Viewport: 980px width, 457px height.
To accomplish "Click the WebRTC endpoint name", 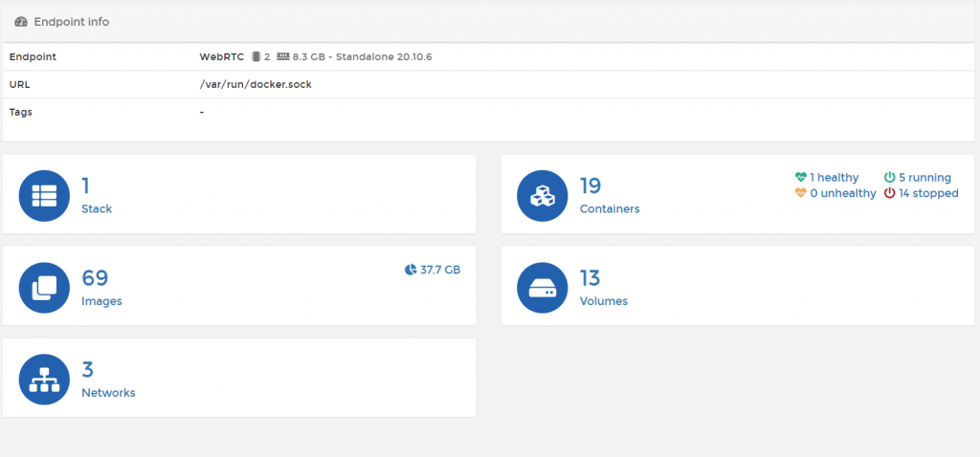I will pyautogui.click(x=222, y=56).
